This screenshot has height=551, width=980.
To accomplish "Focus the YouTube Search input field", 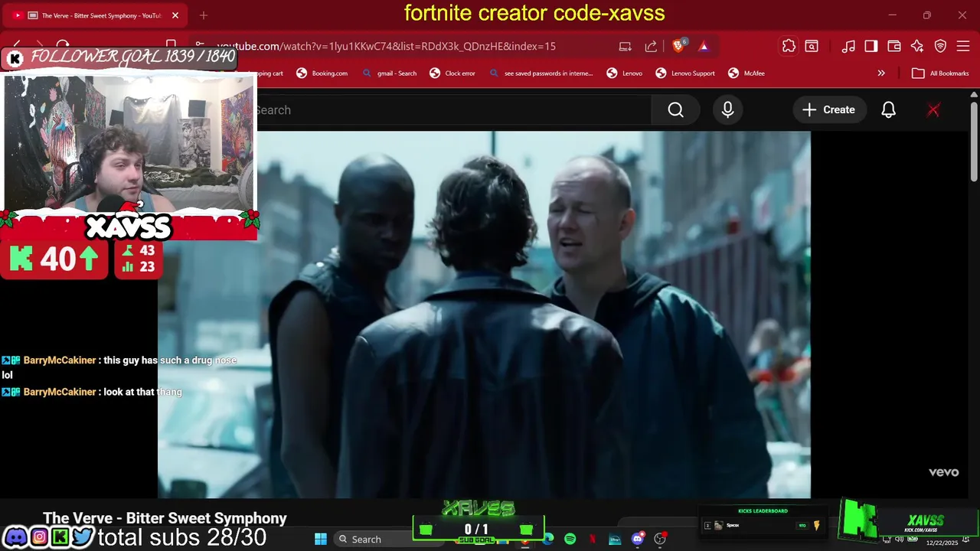I will (x=453, y=110).
